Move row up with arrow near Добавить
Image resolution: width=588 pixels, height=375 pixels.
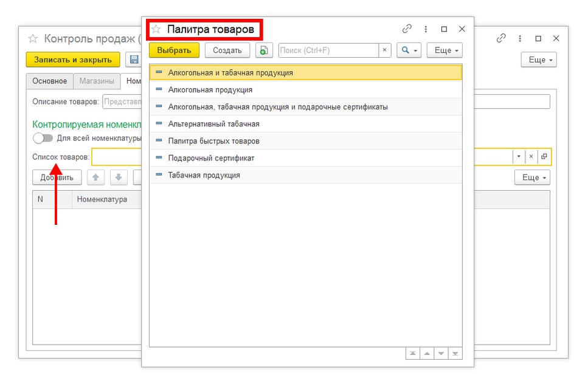pos(95,177)
